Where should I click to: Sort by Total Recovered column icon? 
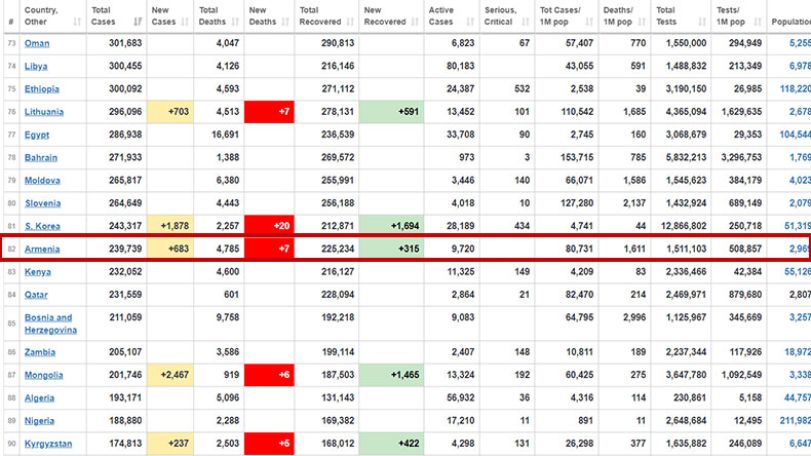[x=350, y=22]
